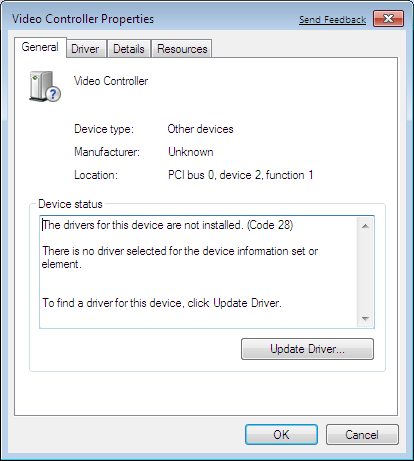Click the device status scroll down arrow
This screenshot has width=414, height=461.
(x=365, y=319)
